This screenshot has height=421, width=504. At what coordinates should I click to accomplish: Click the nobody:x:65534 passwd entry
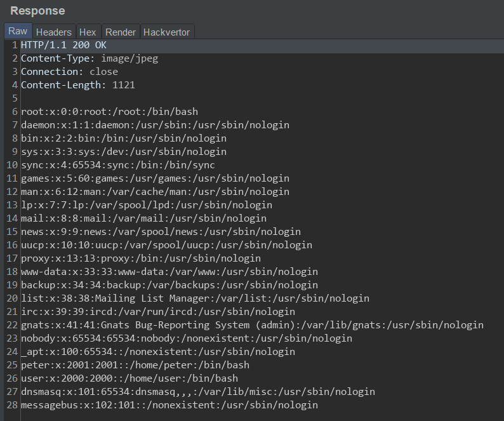click(187, 338)
